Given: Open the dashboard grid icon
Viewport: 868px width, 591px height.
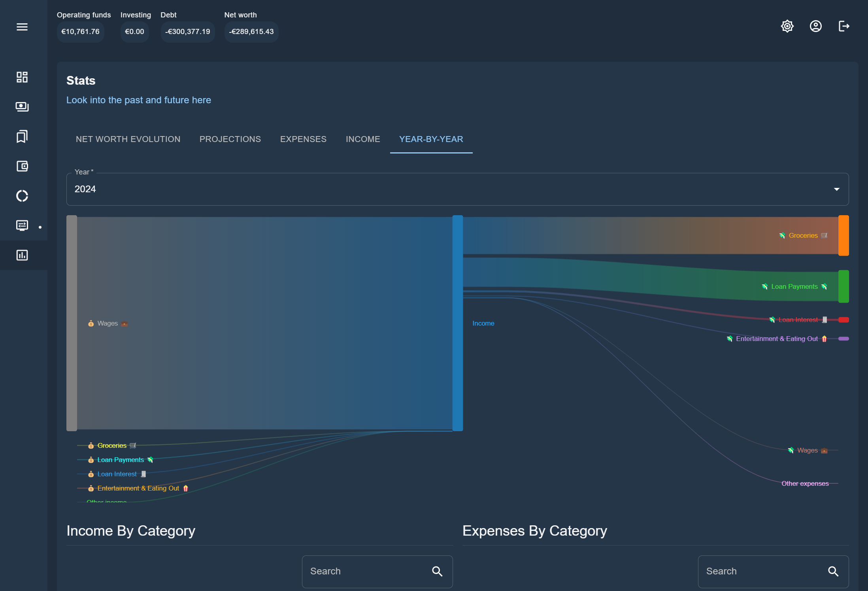Looking at the screenshot, I should click(x=22, y=77).
